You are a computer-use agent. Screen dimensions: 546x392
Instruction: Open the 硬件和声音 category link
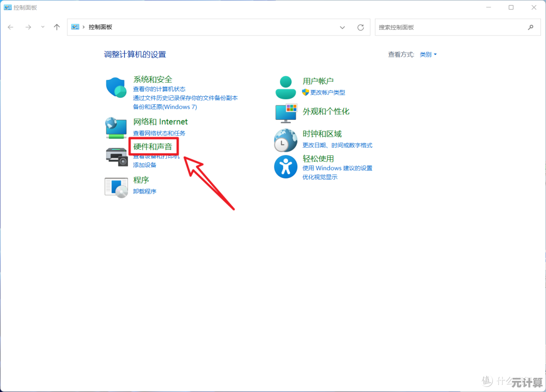pyautogui.click(x=153, y=147)
